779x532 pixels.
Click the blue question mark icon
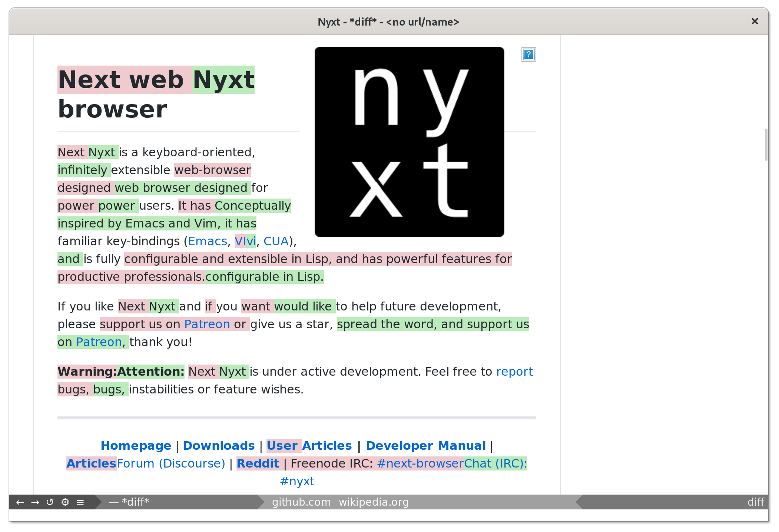click(x=528, y=55)
